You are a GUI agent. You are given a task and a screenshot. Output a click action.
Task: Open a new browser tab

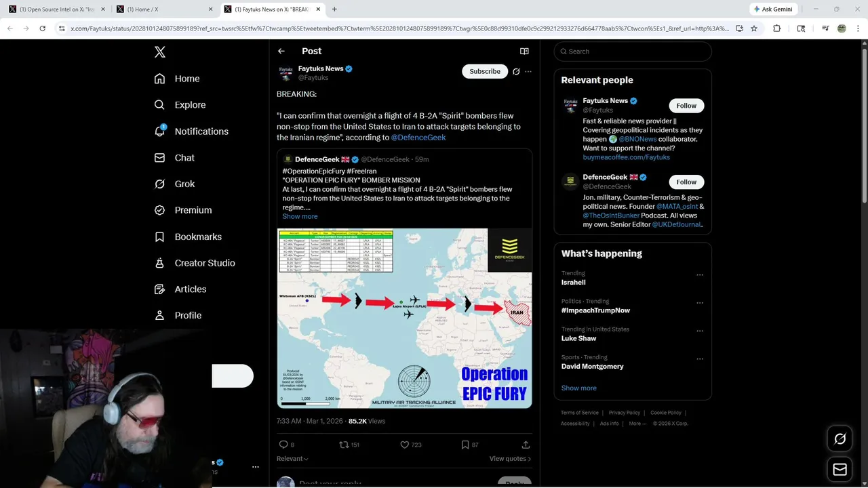334,9
